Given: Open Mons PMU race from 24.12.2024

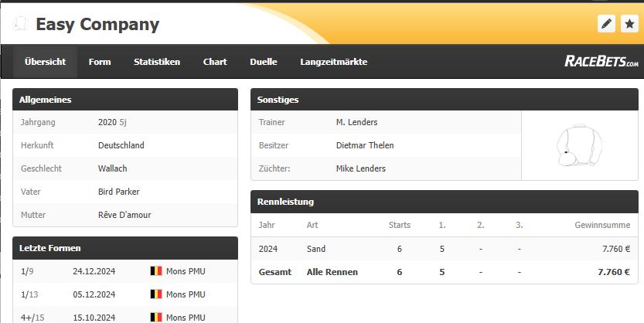Looking at the screenshot, I should click(x=186, y=271).
